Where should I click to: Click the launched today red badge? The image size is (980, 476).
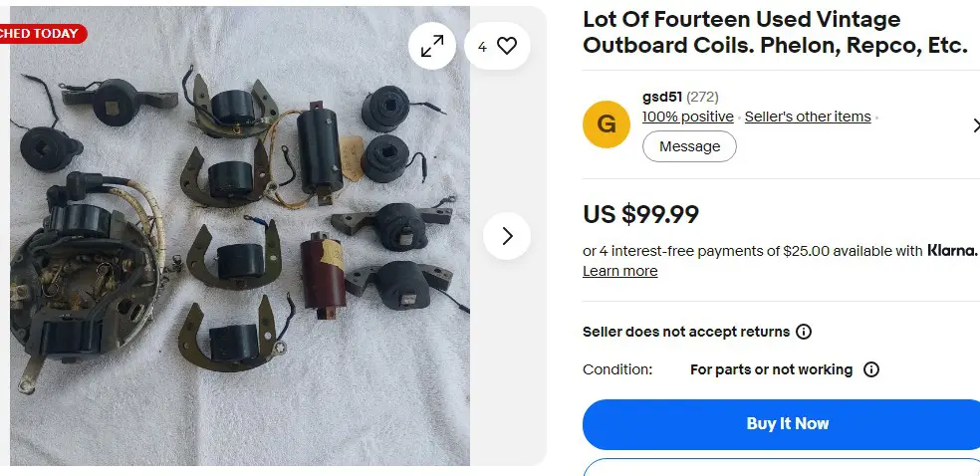41,34
